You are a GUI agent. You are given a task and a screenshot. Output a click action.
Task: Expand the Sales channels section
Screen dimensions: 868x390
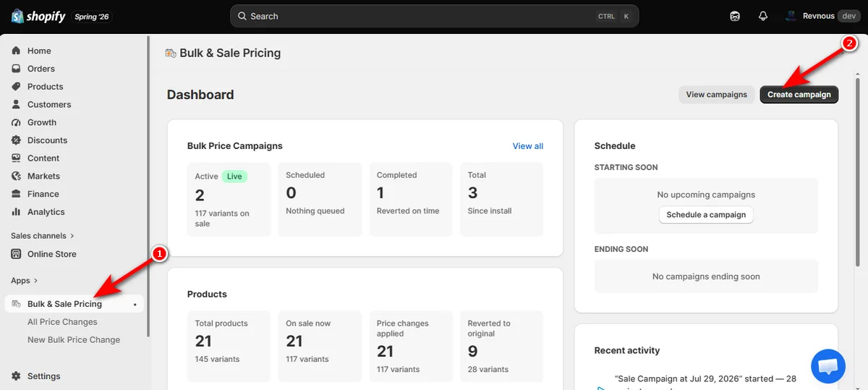pos(43,236)
